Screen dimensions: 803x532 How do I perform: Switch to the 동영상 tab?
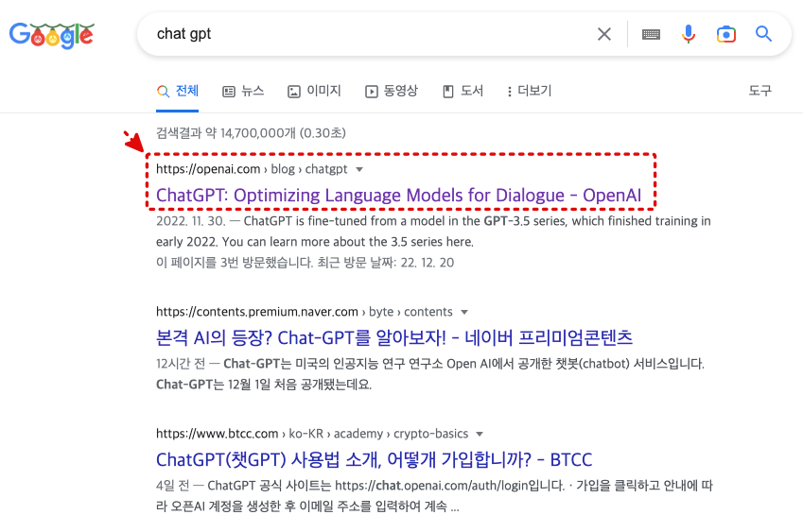pyautogui.click(x=392, y=91)
